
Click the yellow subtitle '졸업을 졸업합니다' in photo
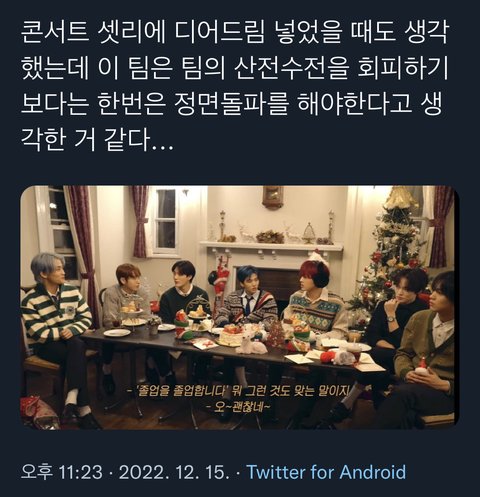point(181,391)
